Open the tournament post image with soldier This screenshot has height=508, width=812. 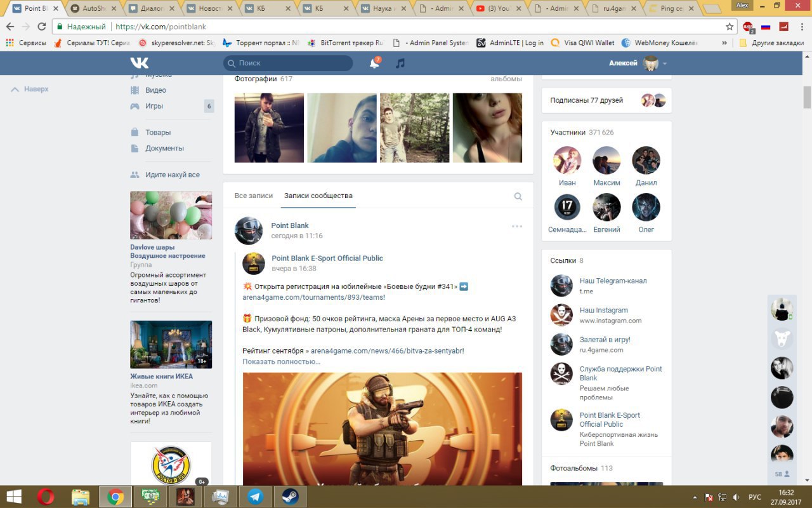[383, 429]
